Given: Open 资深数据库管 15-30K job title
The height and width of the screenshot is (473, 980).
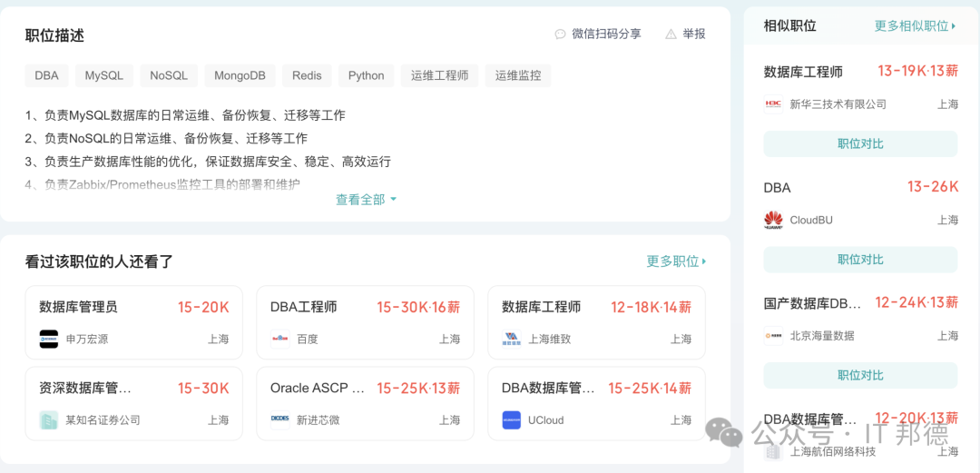Looking at the screenshot, I should click(x=85, y=388).
